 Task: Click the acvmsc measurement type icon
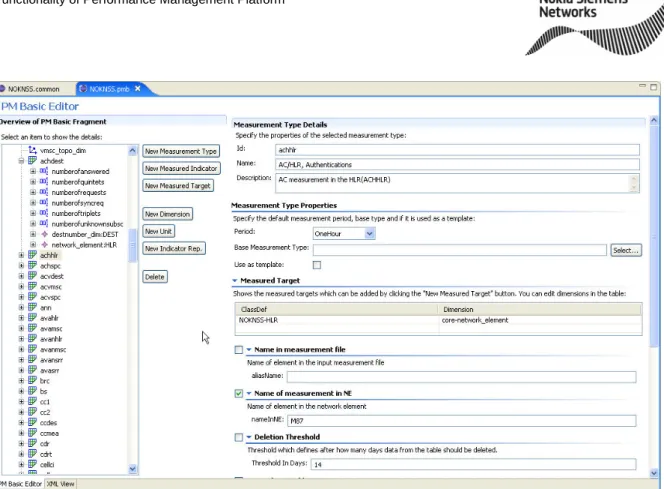[33, 286]
